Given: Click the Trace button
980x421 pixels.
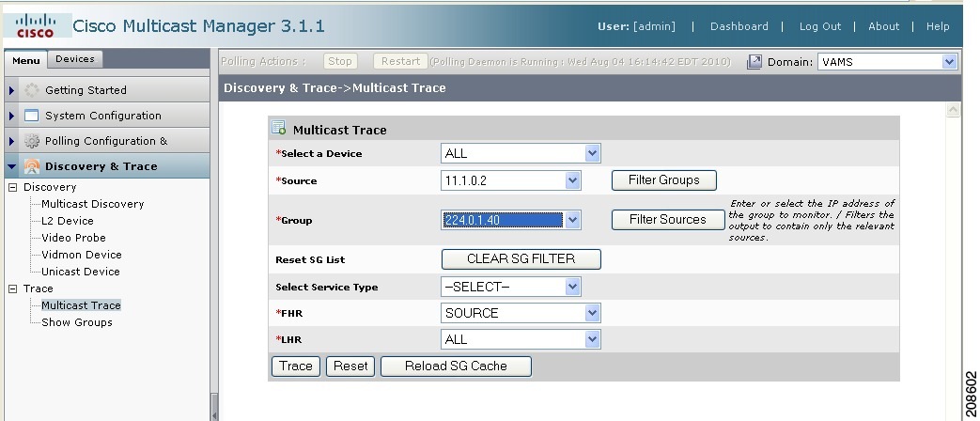Looking at the screenshot, I should tap(296, 366).
